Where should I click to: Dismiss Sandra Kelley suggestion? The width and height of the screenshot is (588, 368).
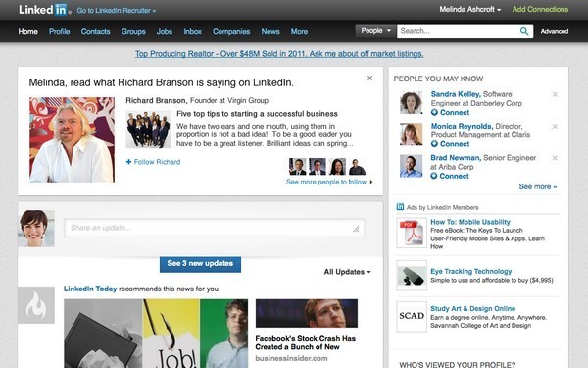click(x=555, y=94)
